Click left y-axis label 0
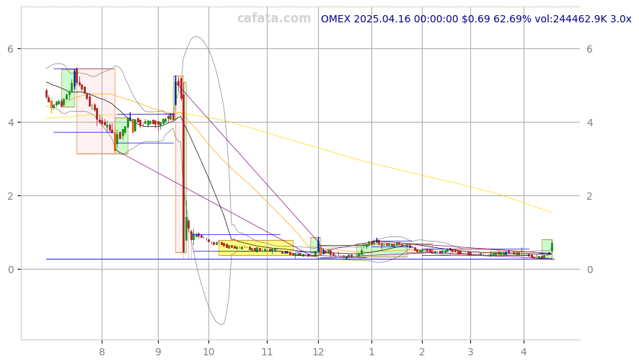This screenshot has width=639, height=364. click(x=11, y=270)
